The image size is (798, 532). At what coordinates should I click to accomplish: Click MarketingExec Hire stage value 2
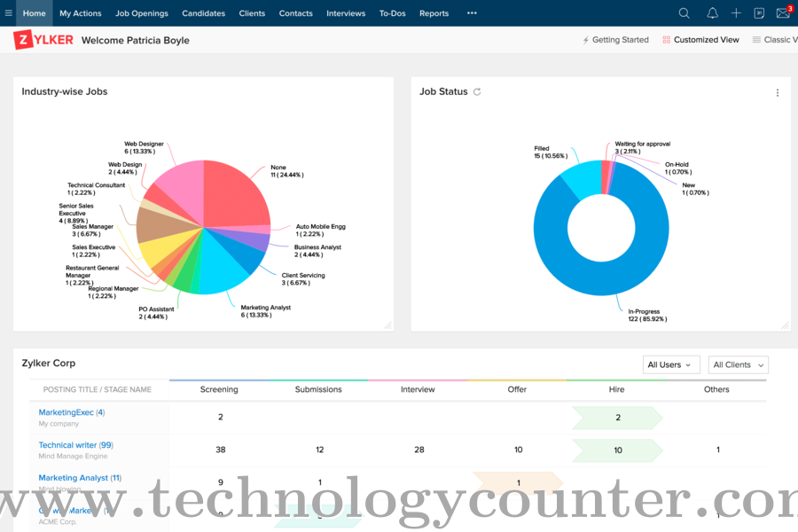(x=618, y=418)
